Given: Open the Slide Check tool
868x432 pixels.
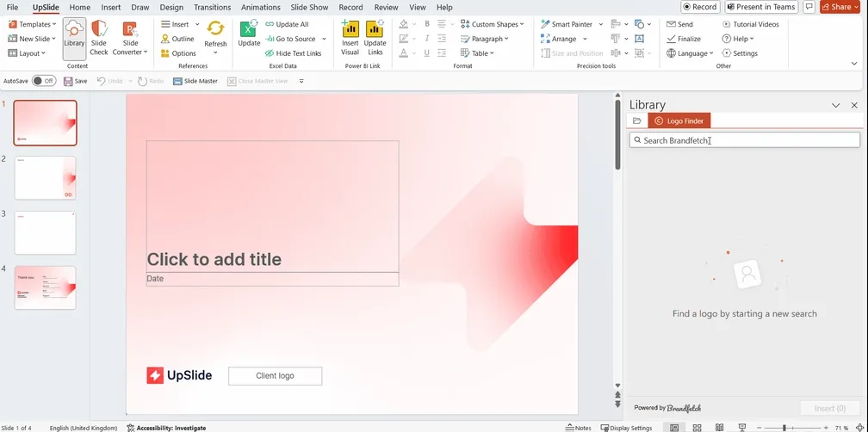Looking at the screenshot, I should [x=98, y=38].
